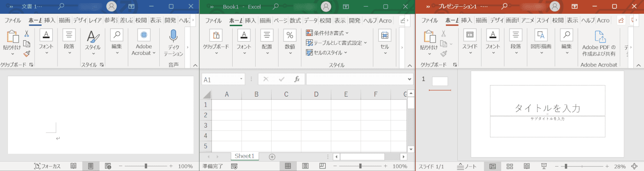Open the レイアウト tab in Word
Viewport: 644px width, 171px height.
(x=95, y=20)
